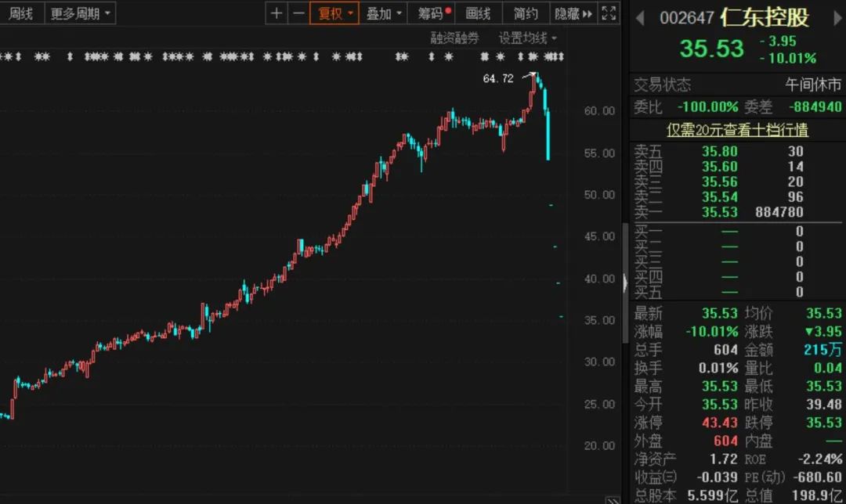Image resolution: width=846 pixels, height=504 pixels.
Task: Click the 64.72 peak price marker
Action: pyautogui.click(x=499, y=78)
